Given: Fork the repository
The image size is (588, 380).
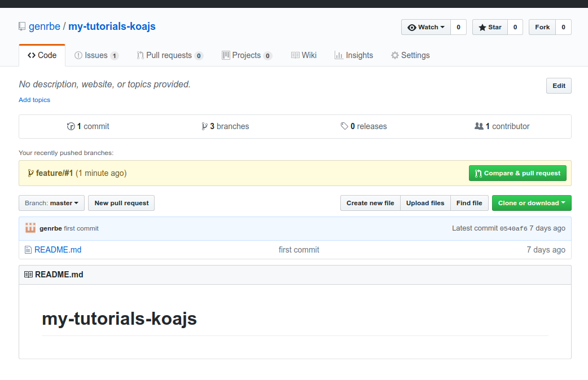Looking at the screenshot, I should [542, 27].
